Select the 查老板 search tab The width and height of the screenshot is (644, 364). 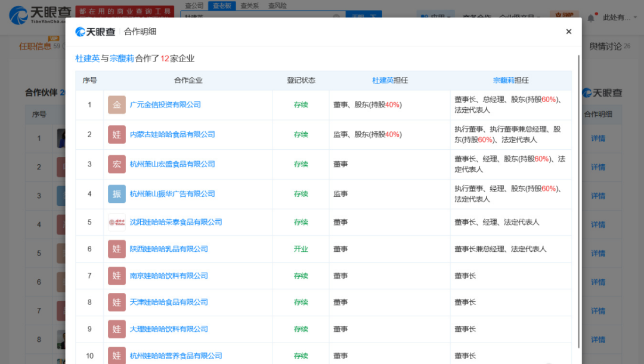(x=222, y=6)
